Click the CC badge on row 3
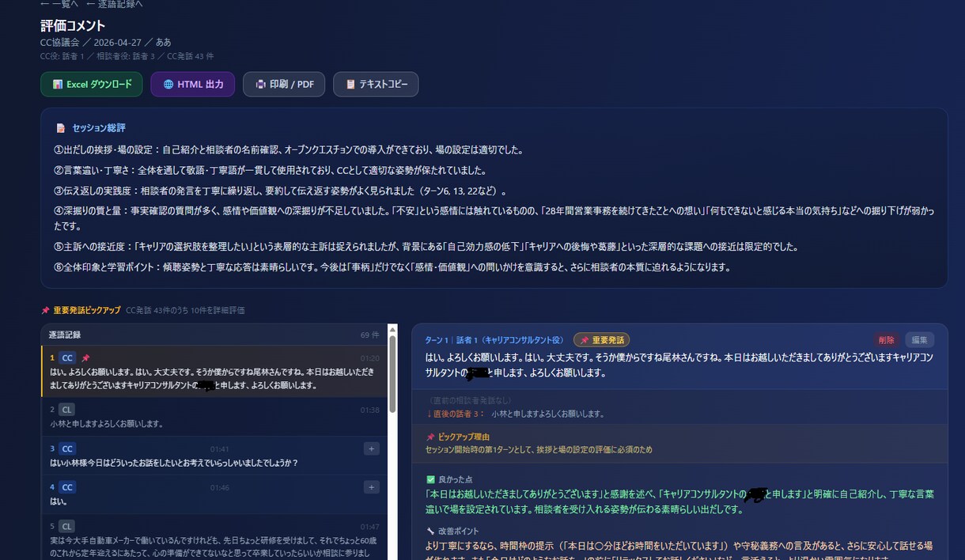Screen dimensions: 965x560 tap(67, 448)
